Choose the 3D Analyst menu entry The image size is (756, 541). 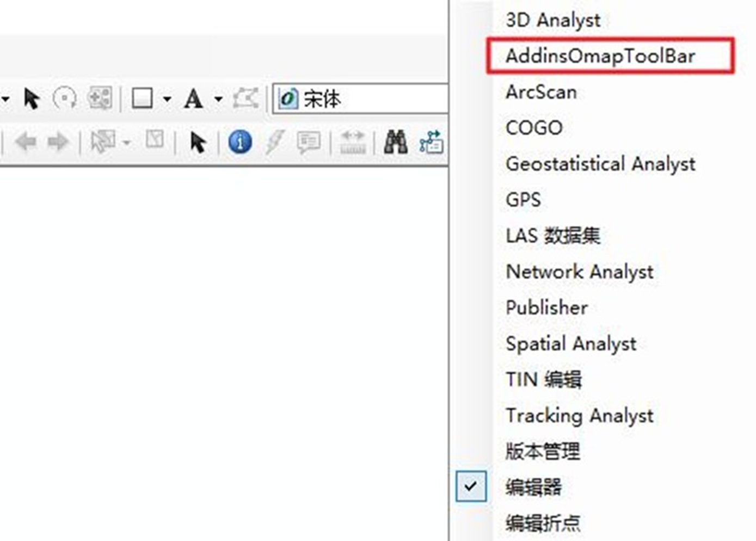pos(552,20)
